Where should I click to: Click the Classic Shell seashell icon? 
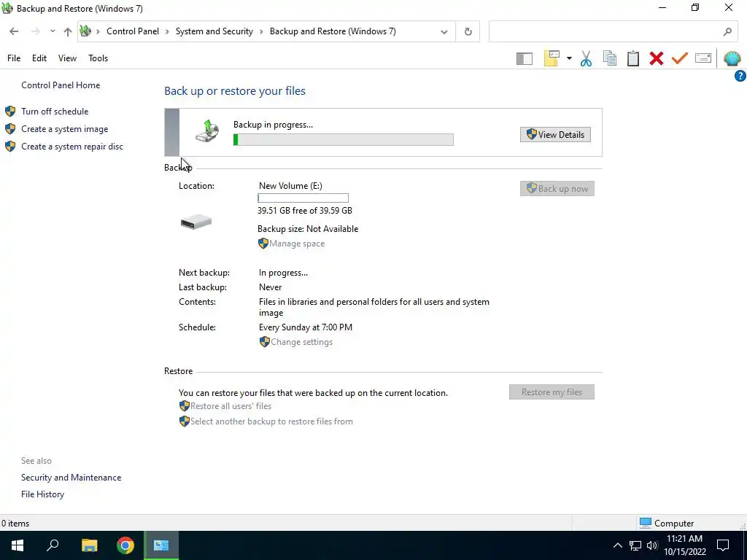pos(732,58)
